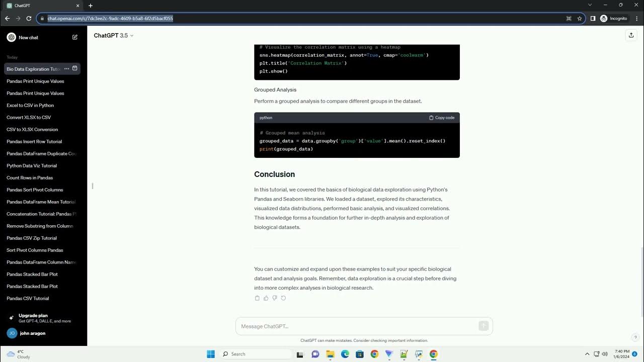Viewport: 644px width, 362px height.
Task: Open the clock and date flyout
Action: [621, 354]
